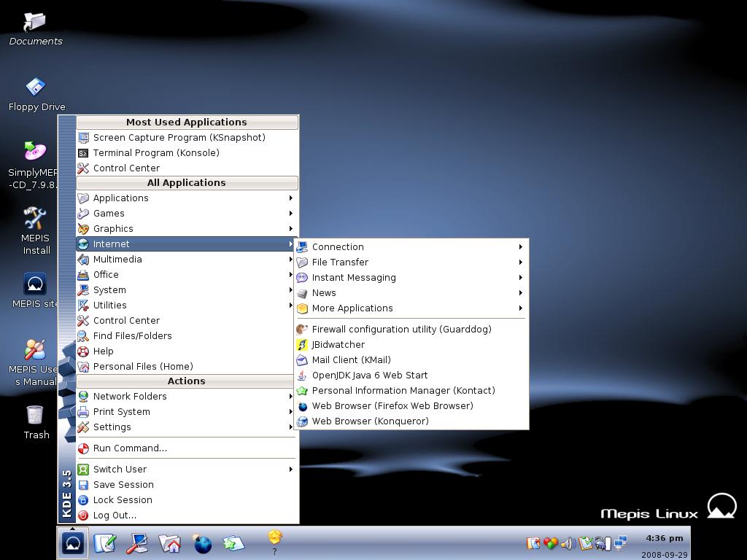Click the volume speaker icon in system tray

click(568, 543)
